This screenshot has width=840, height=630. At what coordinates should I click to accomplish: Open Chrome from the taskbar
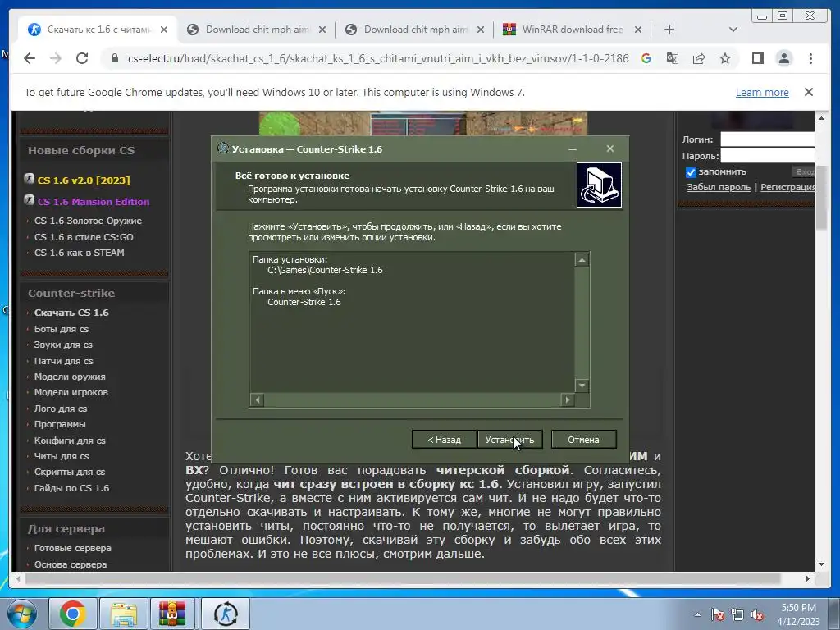73,614
